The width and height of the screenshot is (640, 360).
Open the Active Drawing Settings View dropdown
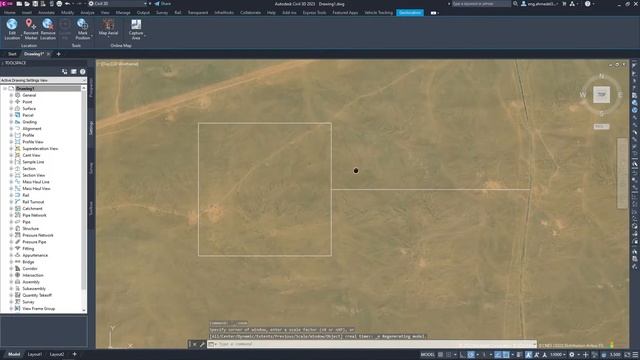click(43, 80)
